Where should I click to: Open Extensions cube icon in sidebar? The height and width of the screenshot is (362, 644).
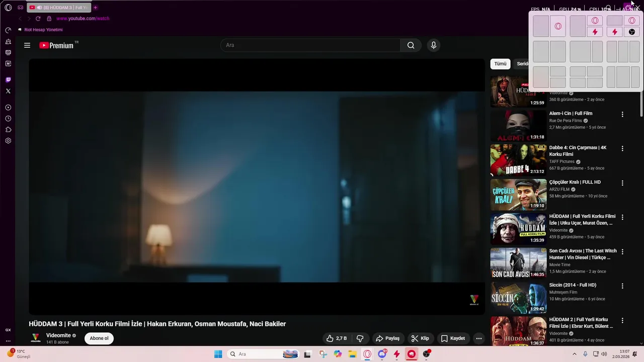8,130
